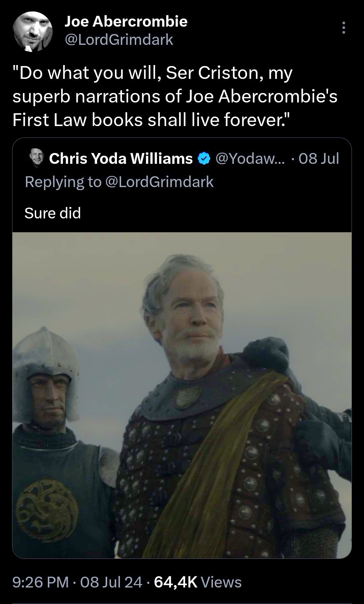Open Joe Abercrombie's profile avatar
The image size is (364, 604).
(32, 31)
